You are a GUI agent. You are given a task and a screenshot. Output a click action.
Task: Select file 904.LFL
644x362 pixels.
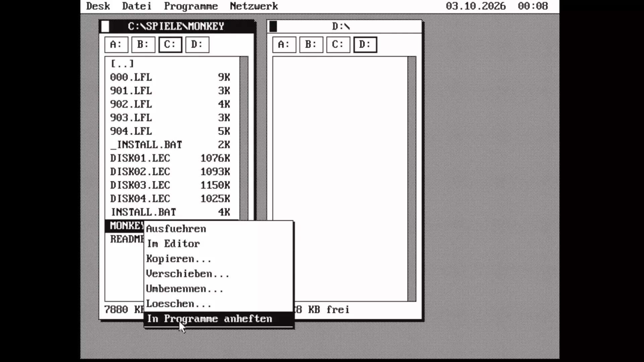pos(172,131)
